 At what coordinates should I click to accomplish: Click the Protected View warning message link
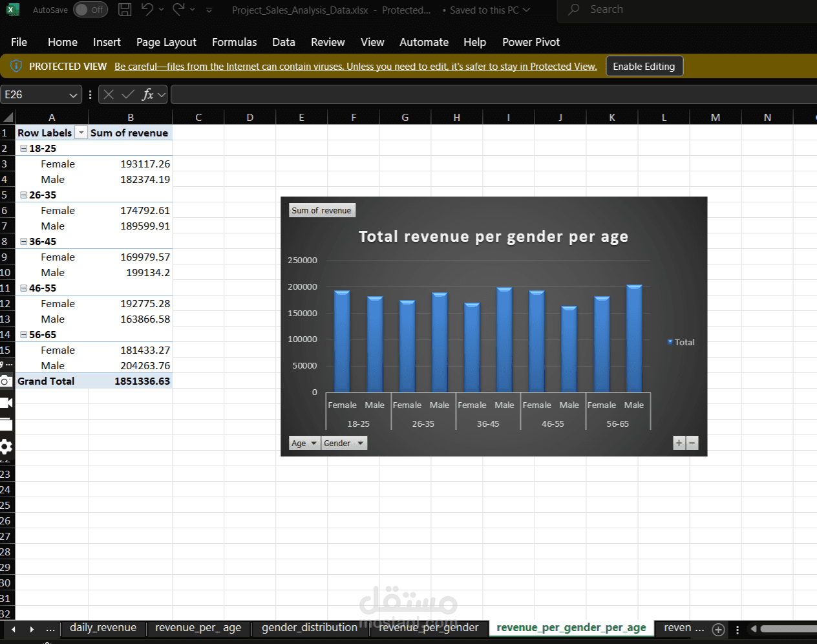point(355,67)
